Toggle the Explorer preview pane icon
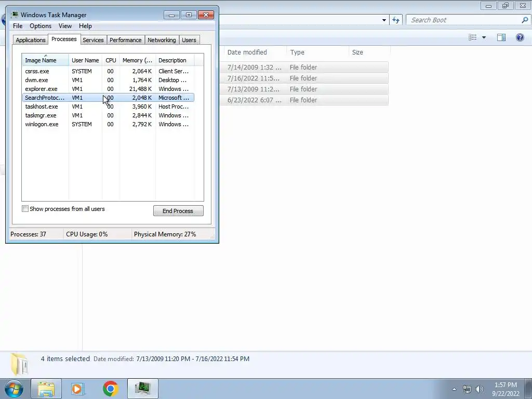The width and height of the screenshot is (532, 399). (x=501, y=37)
